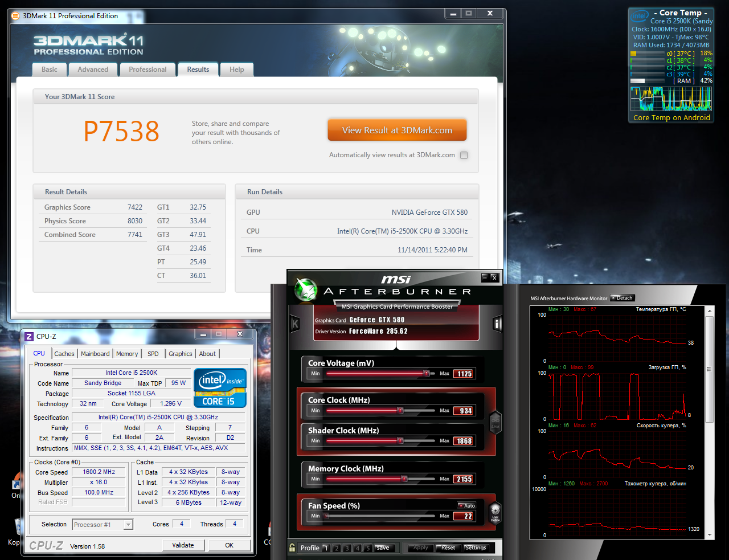Screen dimensions: 729x560
Task: Switch to CPU-Z Mainboard tab
Action: click(95, 354)
